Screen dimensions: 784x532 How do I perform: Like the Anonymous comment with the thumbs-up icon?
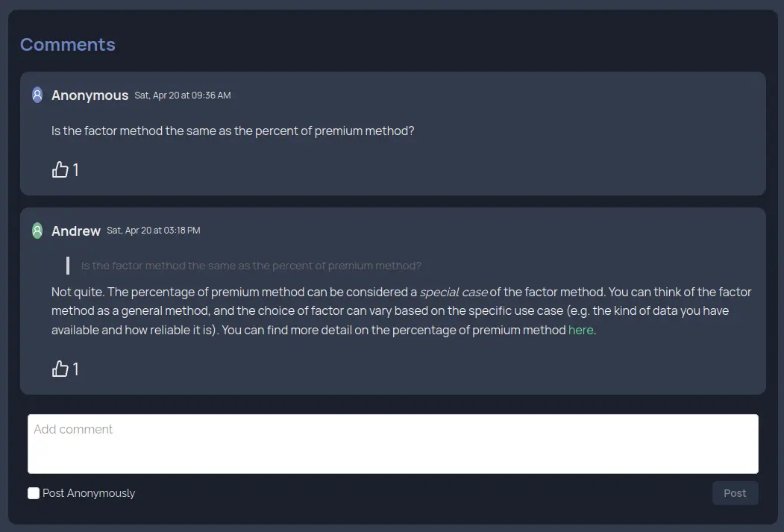coord(60,169)
